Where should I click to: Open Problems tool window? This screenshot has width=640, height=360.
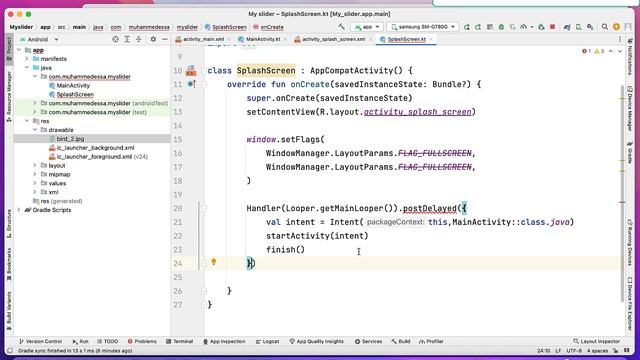tap(142, 341)
